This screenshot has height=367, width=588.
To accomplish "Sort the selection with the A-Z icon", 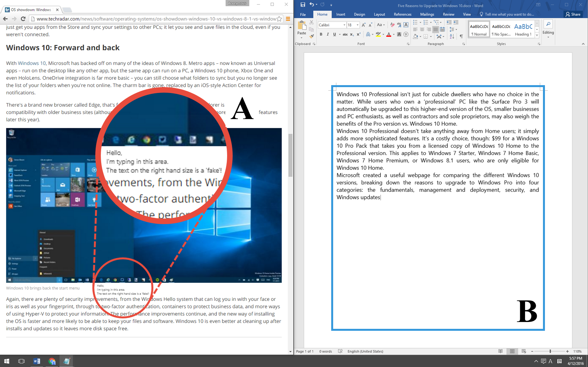I will tap(452, 36).
